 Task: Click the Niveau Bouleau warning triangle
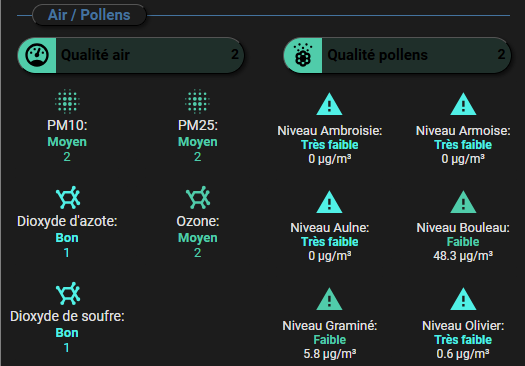tap(463, 202)
